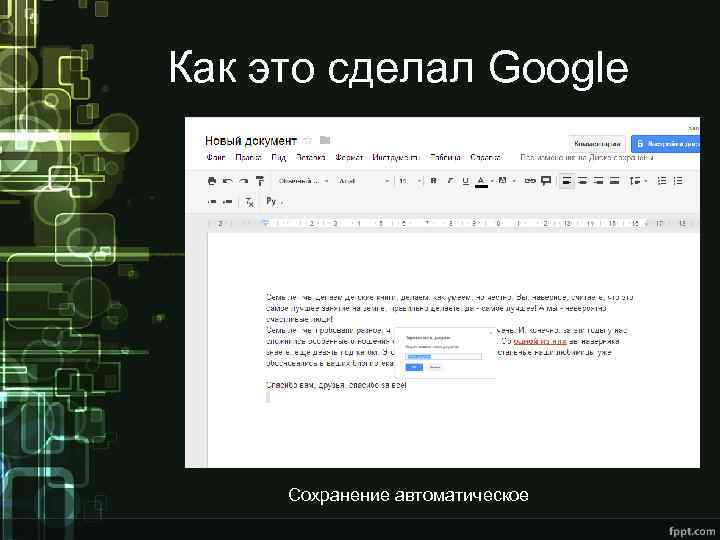
Task: Select the Paint format roller tool
Action: tap(260, 181)
